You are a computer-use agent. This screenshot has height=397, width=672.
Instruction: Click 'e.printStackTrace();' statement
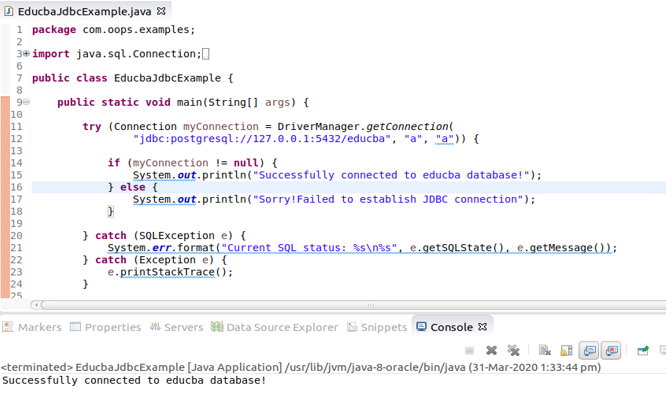click(x=170, y=272)
